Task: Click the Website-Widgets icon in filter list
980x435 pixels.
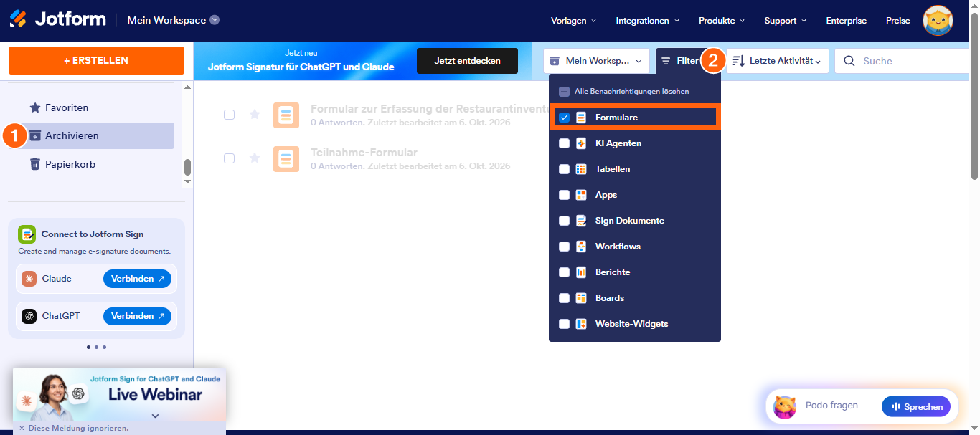Action: [x=581, y=324]
